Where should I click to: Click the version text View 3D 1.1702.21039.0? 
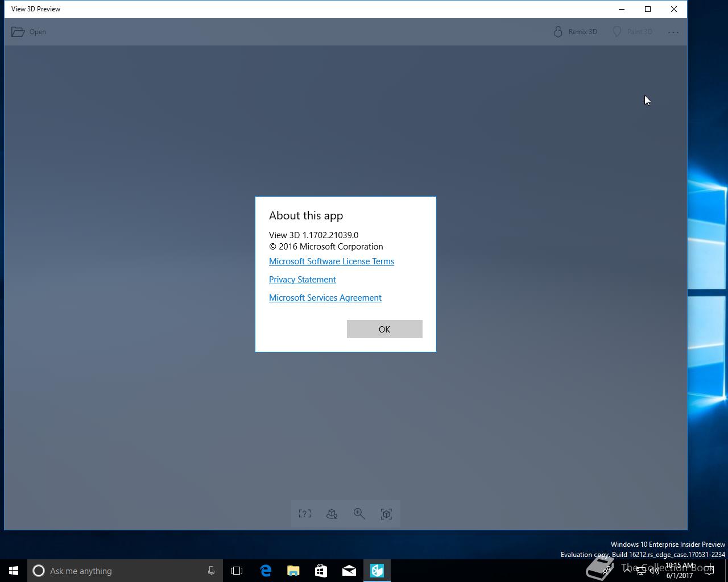(314, 235)
